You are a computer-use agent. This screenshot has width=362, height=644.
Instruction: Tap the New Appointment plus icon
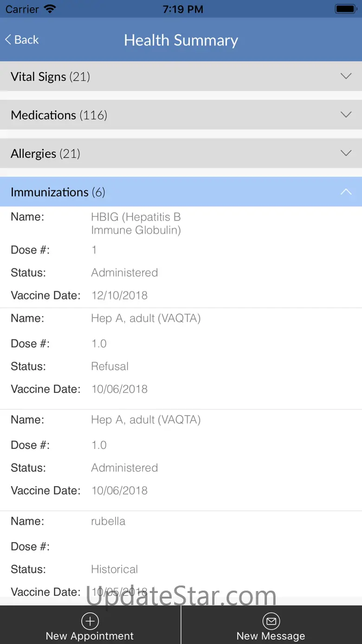90,621
